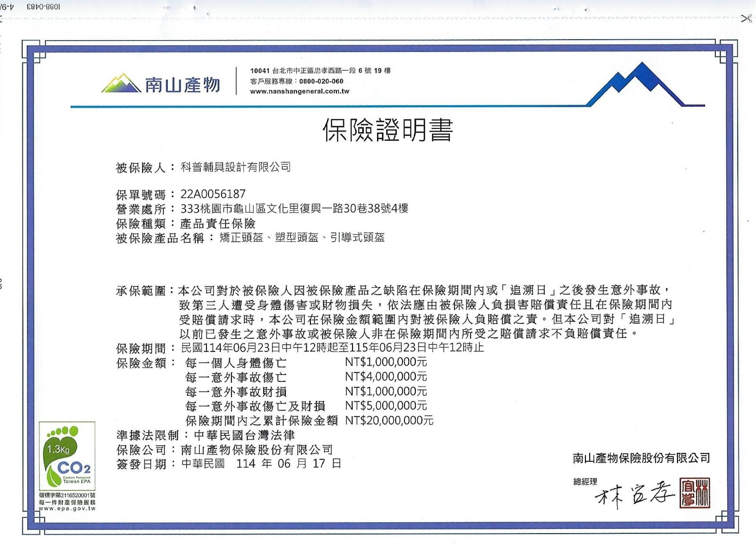The width and height of the screenshot is (756, 544).
Task: Select amount NT$4,000,000元
Action: coord(386,377)
